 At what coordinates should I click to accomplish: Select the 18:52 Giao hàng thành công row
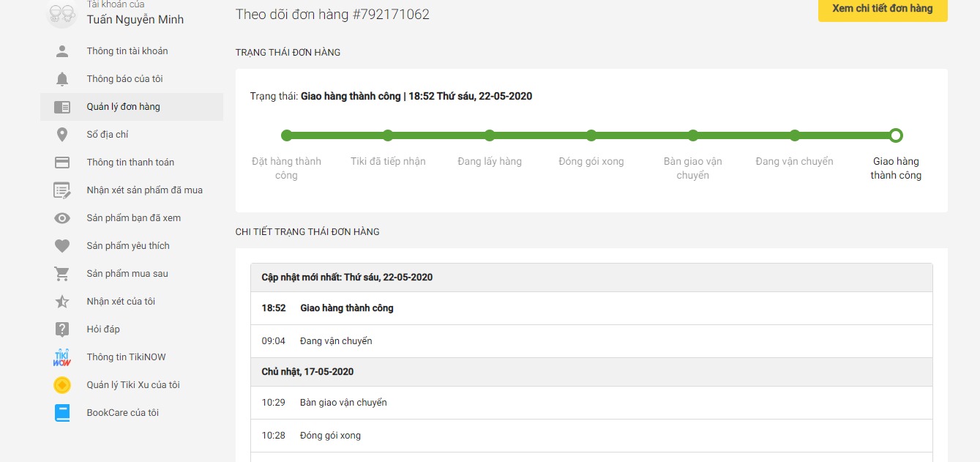(591, 308)
